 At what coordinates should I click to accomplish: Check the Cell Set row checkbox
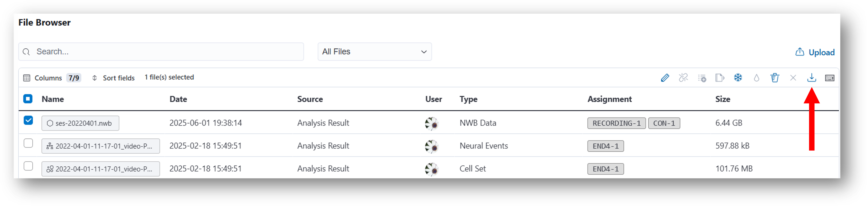28,166
